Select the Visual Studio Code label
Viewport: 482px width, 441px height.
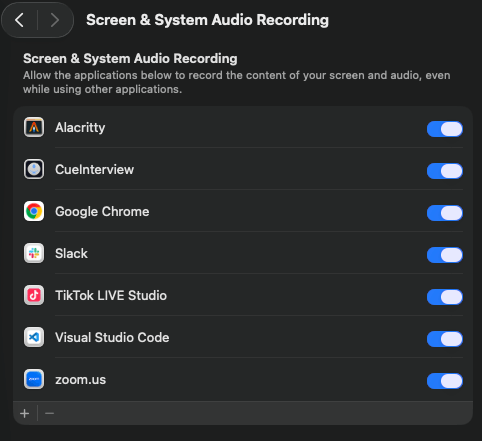click(112, 338)
